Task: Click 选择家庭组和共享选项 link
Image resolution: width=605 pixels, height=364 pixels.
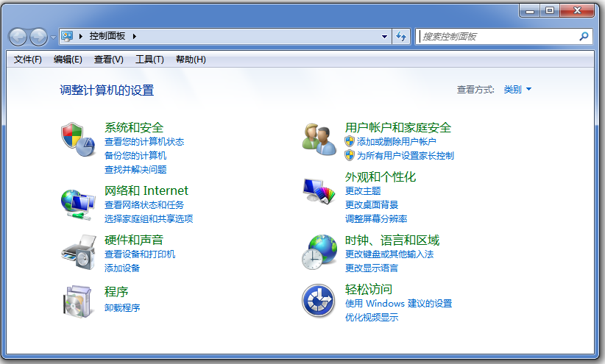Action: click(149, 218)
